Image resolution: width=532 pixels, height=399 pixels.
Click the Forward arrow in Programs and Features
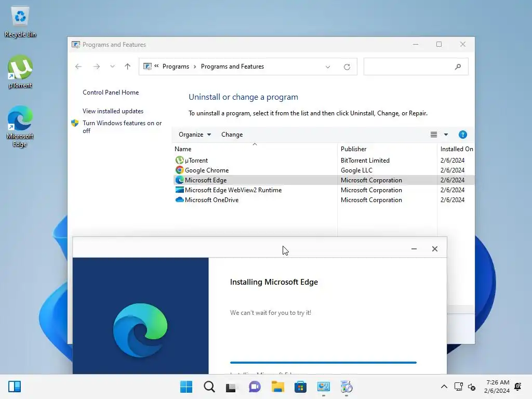(96, 66)
